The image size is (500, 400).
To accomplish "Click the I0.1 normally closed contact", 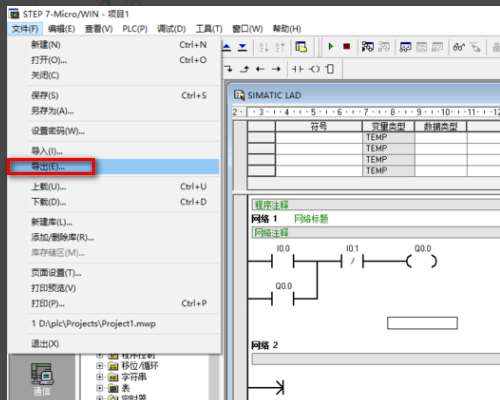I will [x=352, y=261].
